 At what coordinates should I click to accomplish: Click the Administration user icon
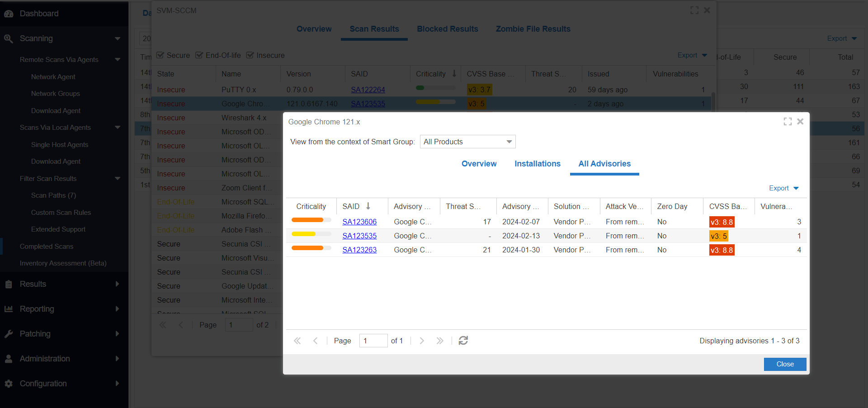click(x=9, y=359)
